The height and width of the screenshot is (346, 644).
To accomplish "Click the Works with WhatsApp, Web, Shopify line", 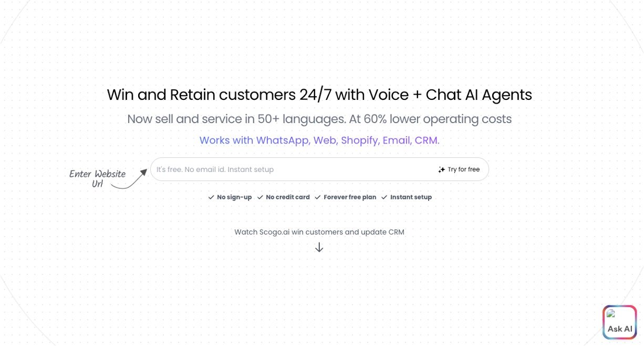I will [319, 140].
